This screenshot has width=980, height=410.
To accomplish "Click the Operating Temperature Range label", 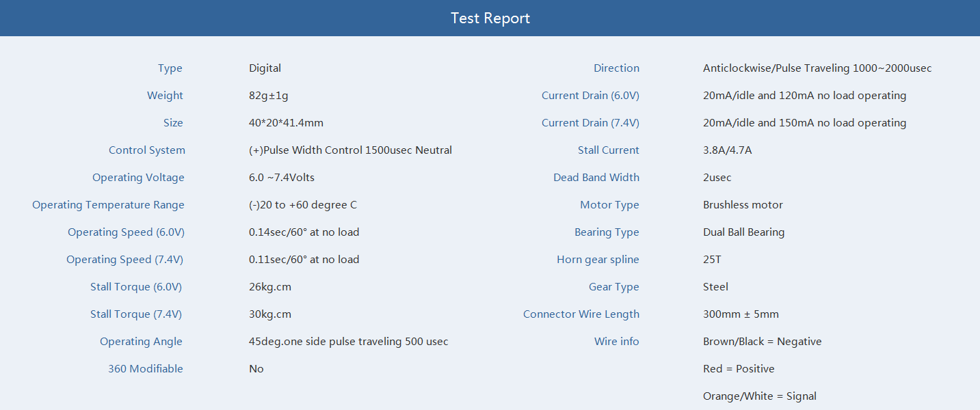I will click(108, 205).
